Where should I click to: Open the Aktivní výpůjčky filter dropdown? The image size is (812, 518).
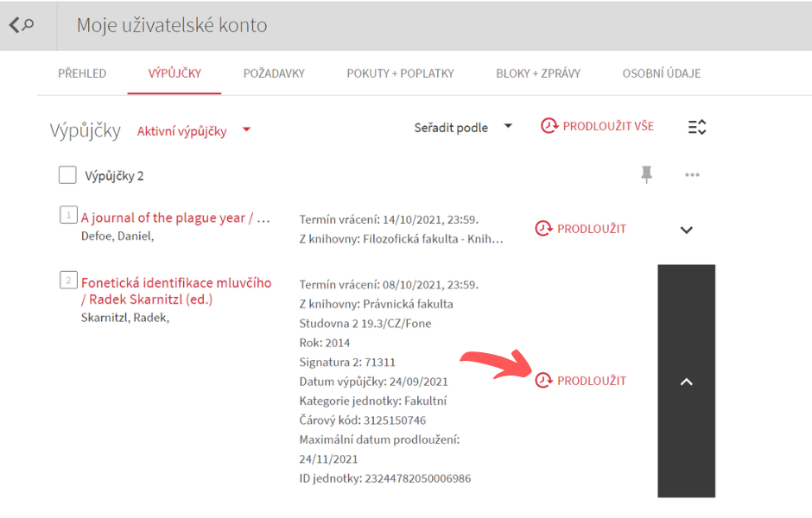pyautogui.click(x=193, y=131)
